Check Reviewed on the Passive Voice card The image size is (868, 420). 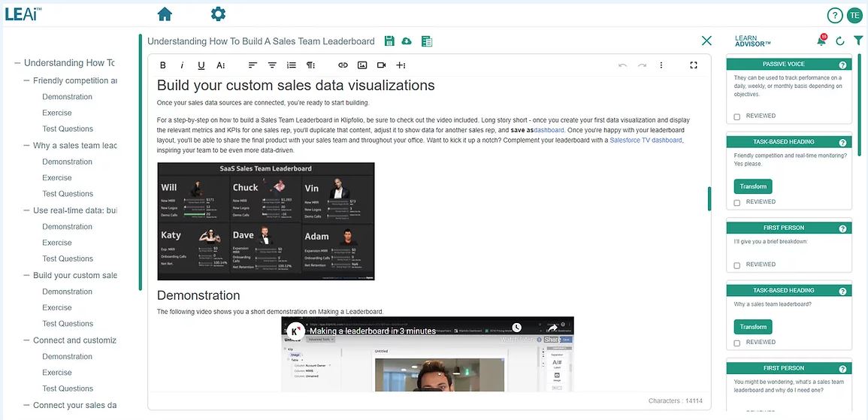737,116
